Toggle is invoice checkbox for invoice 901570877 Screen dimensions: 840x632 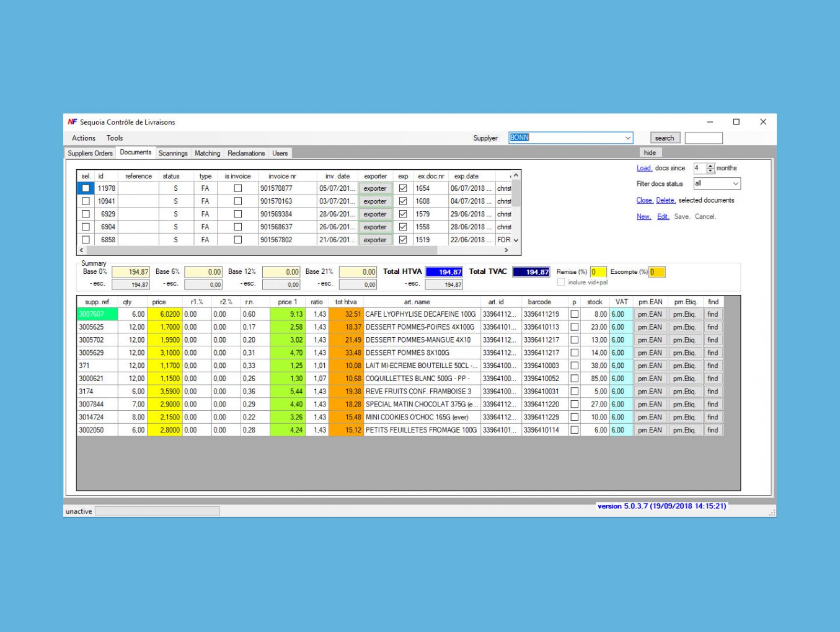pyautogui.click(x=237, y=188)
